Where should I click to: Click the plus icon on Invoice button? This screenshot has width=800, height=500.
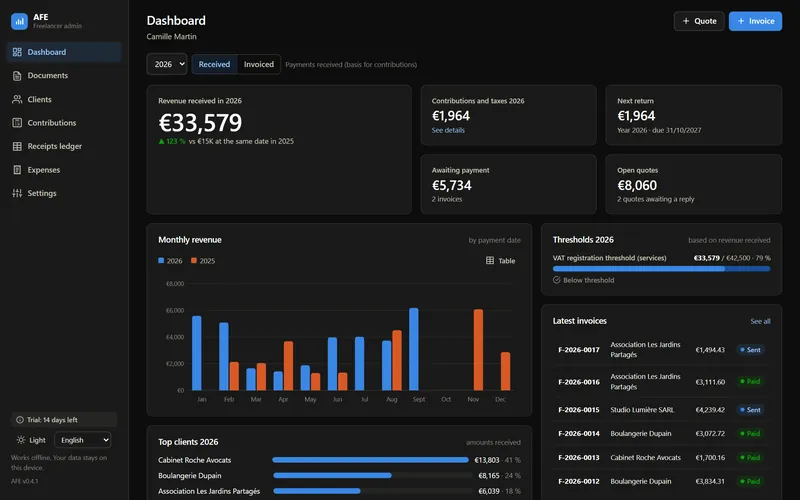741,21
